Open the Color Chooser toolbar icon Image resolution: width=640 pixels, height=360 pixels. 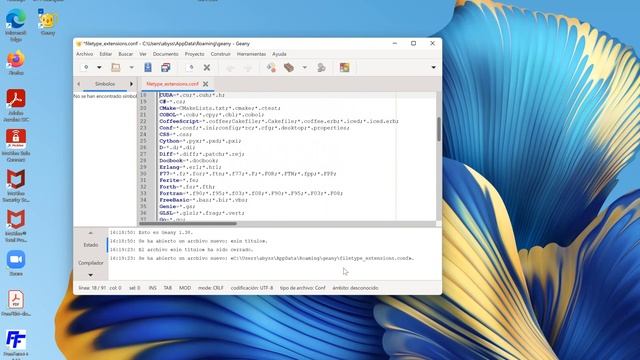(344, 67)
